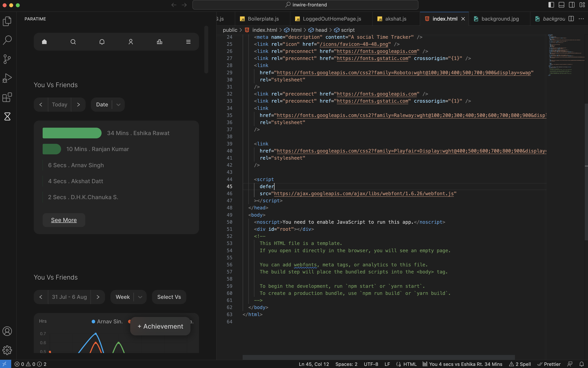Click the index.html tab
Screen dimensions: 588x368
[x=445, y=18]
